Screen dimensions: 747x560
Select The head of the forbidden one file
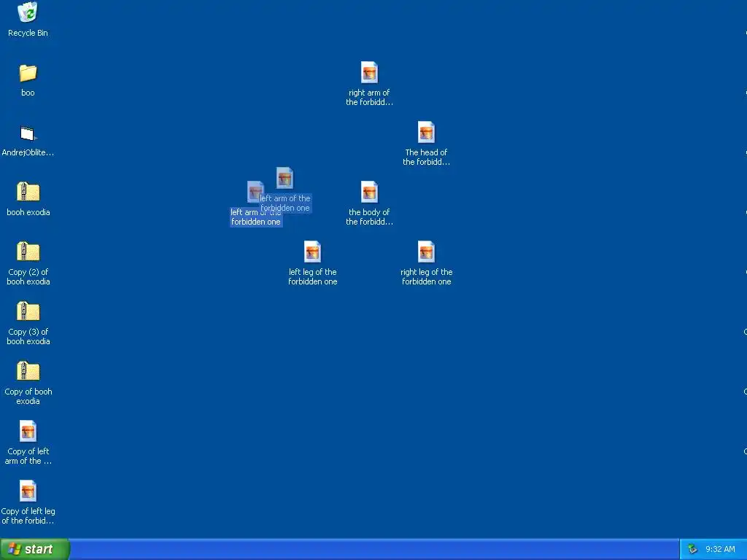pos(426,133)
